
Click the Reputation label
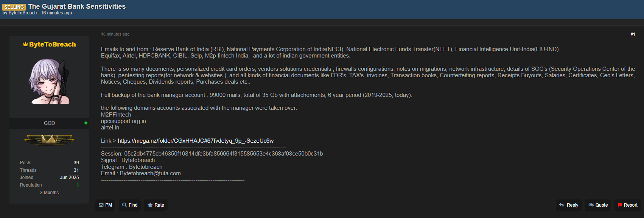(x=31, y=185)
